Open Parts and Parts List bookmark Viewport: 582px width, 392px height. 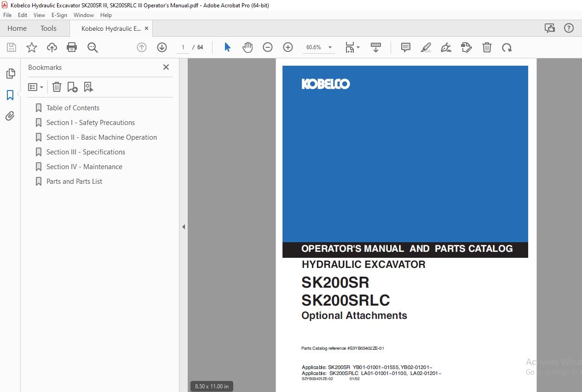point(74,182)
